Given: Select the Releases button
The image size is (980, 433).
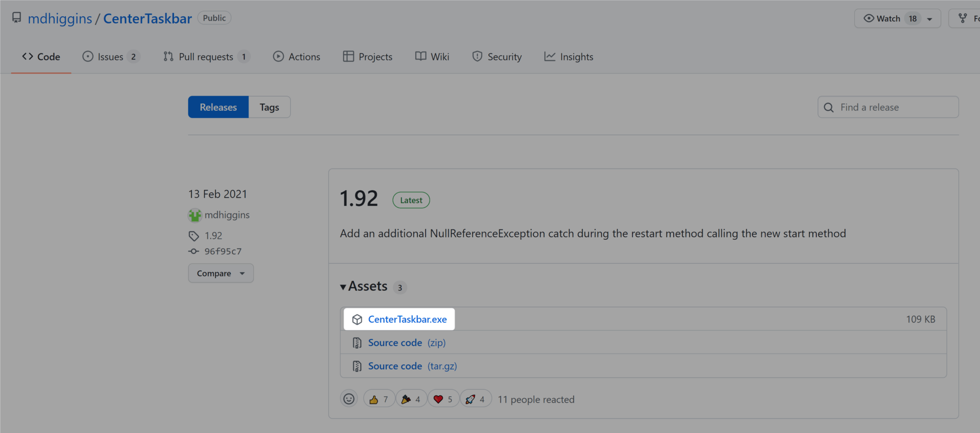Looking at the screenshot, I should point(218,107).
